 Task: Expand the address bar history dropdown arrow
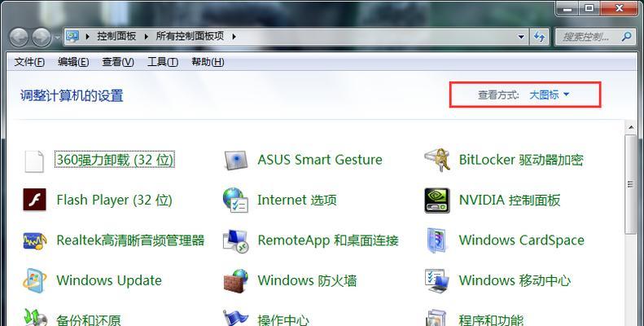(521, 37)
